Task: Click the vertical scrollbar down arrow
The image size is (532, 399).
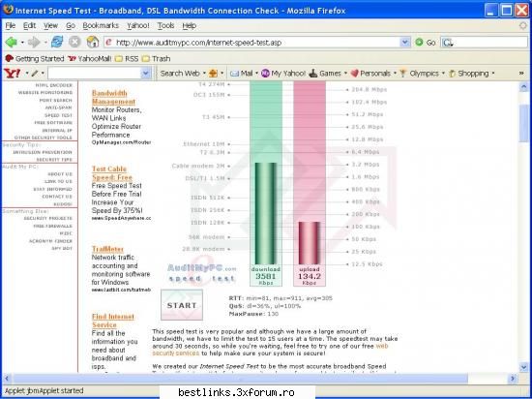Action: [523, 367]
